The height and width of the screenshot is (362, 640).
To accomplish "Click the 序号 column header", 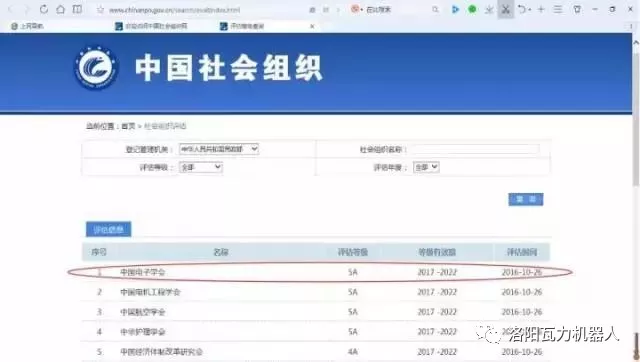I will (99, 252).
